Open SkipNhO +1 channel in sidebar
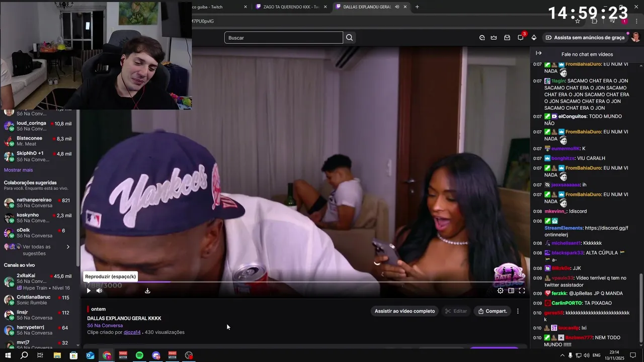Viewport: 644px width, 362px height. [x=38, y=156]
